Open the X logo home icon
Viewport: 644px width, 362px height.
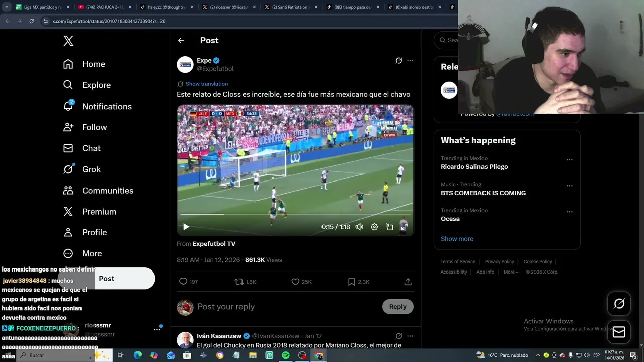tap(68, 41)
